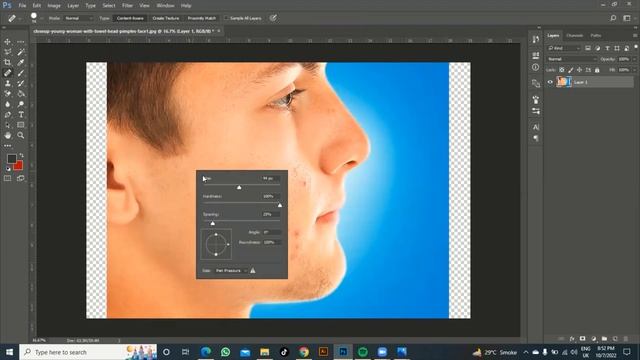Select the Eraser tool
Viewport: 640px width, 360px height.
pos(8,94)
